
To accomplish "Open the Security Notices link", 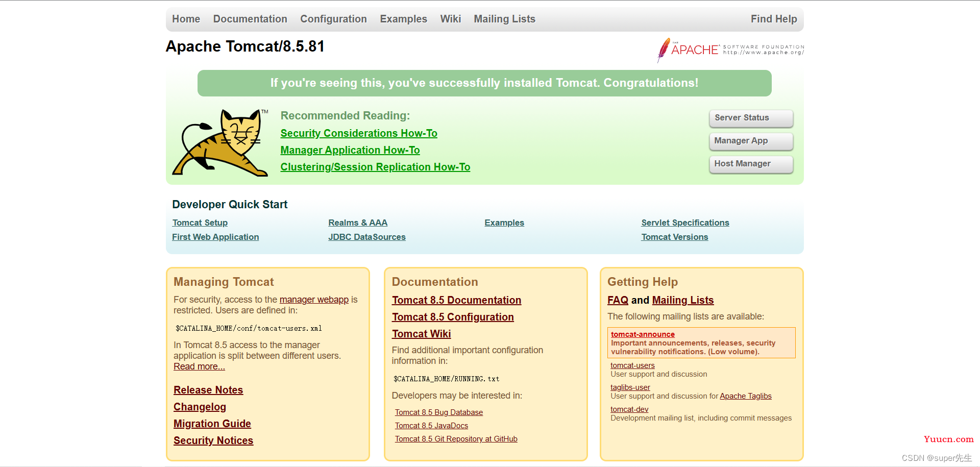I will [213, 440].
